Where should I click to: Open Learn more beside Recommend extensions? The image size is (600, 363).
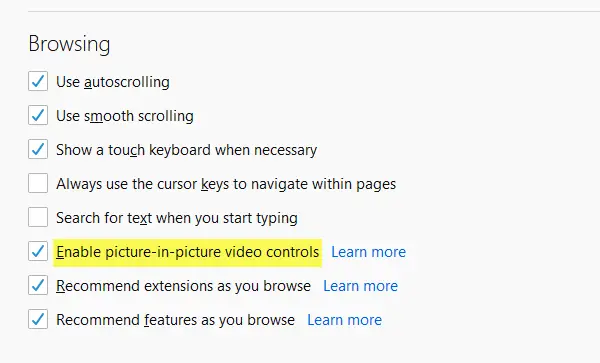[x=360, y=286]
